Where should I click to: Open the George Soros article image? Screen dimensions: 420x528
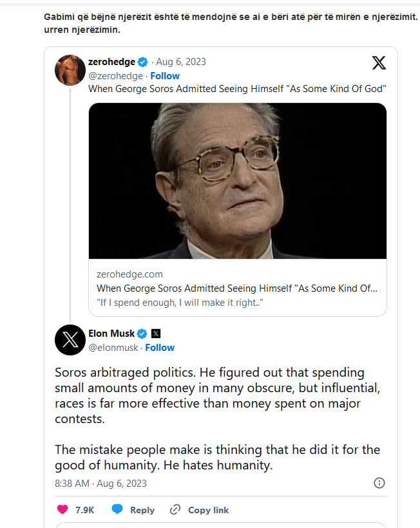pos(237,181)
